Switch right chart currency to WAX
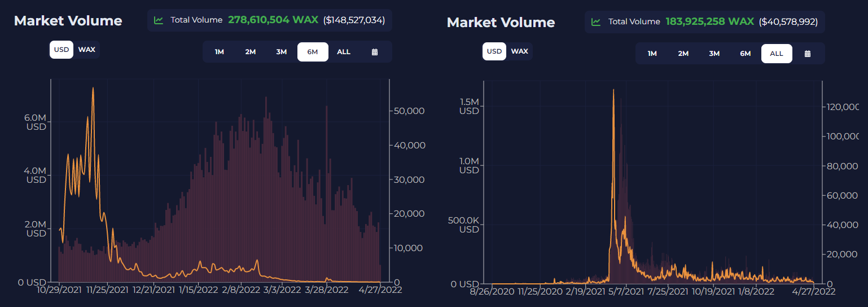 coord(520,51)
